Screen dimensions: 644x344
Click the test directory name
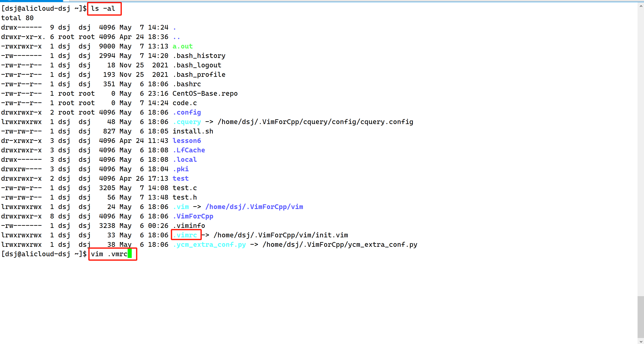(x=181, y=179)
